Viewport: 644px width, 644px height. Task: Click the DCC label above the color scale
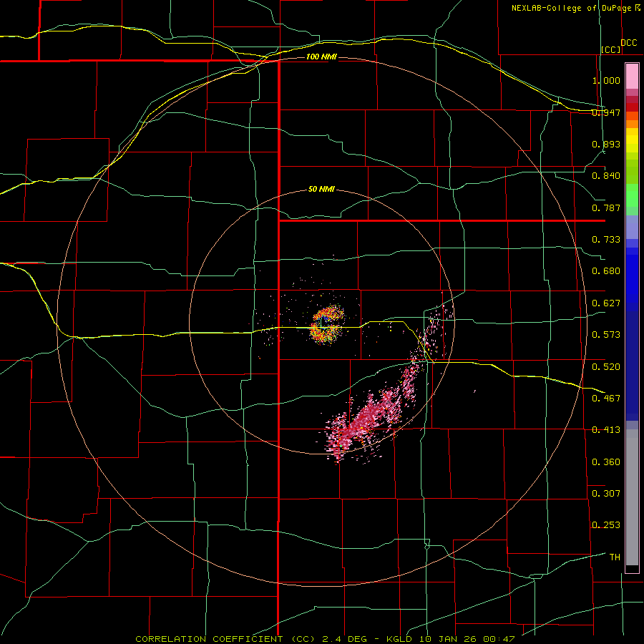point(629,43)
